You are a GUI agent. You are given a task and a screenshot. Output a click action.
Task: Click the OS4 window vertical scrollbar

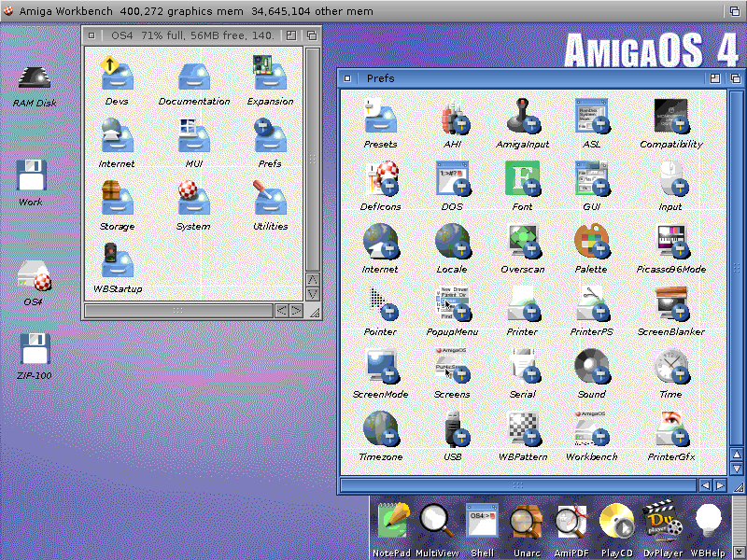click(313, 160)
